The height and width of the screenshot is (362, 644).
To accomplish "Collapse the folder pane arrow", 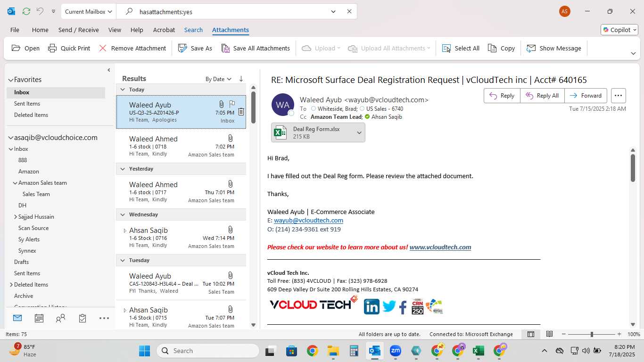I will click(x=109, y=70).
